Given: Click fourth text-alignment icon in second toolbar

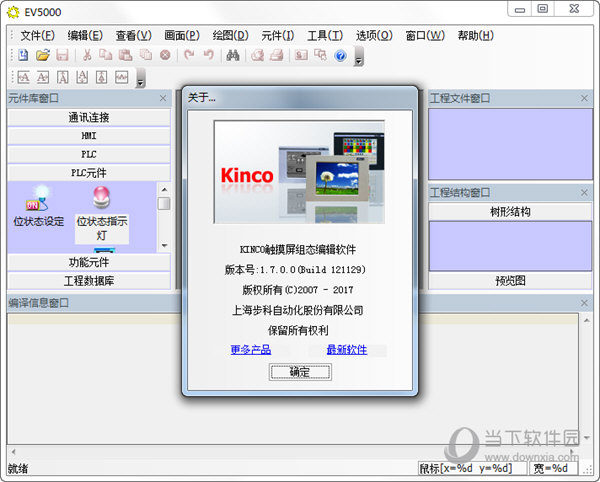Looking at the screenshot, I should click(x=82, y=78).
